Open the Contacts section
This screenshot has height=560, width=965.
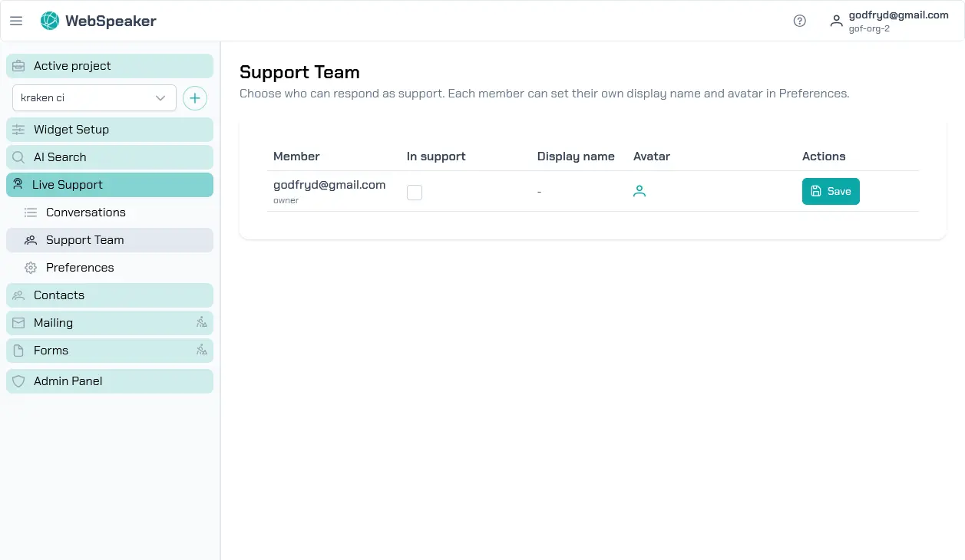coord(58,295)
